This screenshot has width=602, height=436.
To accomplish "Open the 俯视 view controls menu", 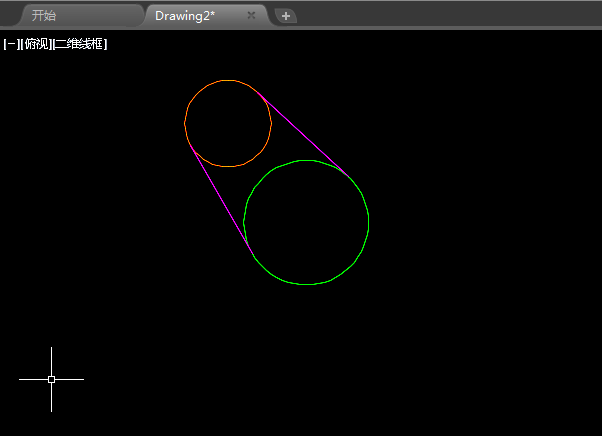I will [x=36, y=44].
